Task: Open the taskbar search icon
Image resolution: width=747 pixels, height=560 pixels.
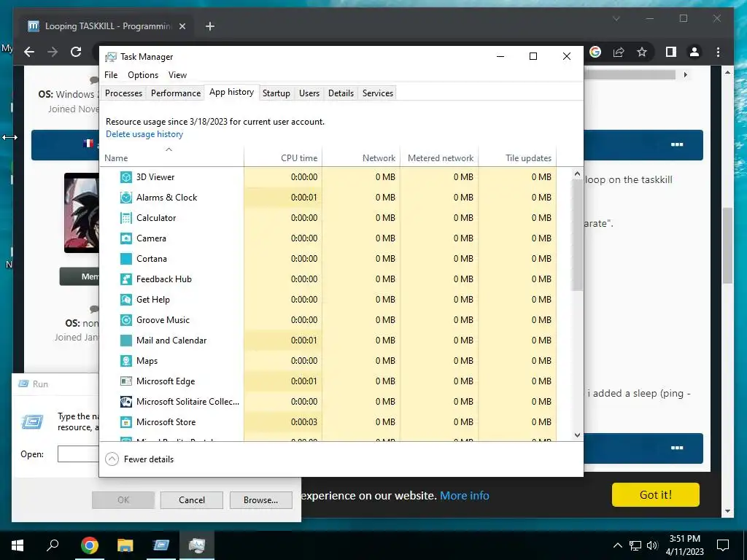Action: [53, 545]
